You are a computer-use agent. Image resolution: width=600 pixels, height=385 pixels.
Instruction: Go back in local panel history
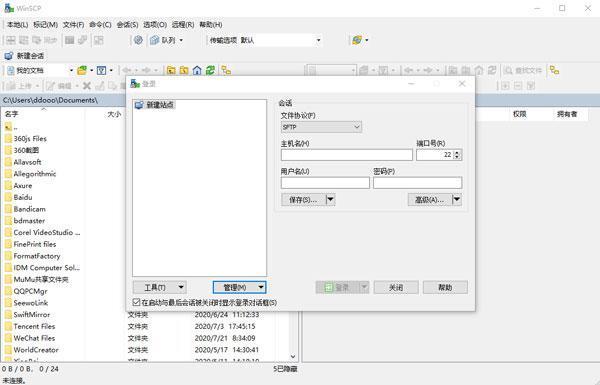tap(127, 70)
